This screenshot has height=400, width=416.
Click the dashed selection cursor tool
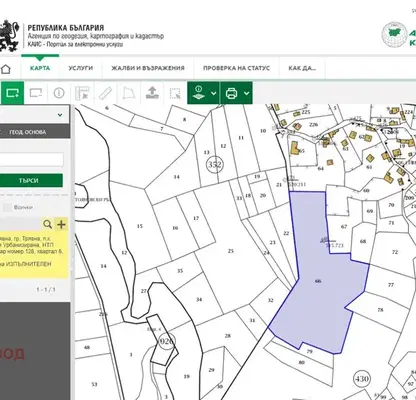pyautogui.click(x=175, y=93)
